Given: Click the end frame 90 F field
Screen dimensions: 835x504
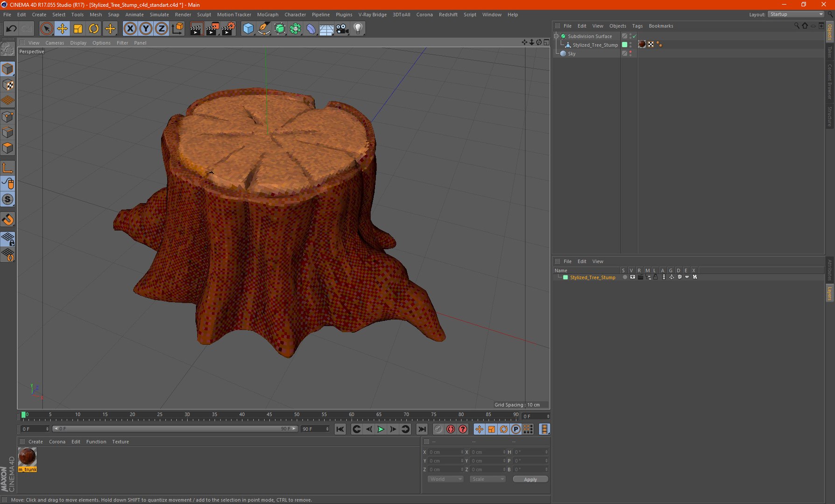Looking at the screenshot, I should coord(315,429).
